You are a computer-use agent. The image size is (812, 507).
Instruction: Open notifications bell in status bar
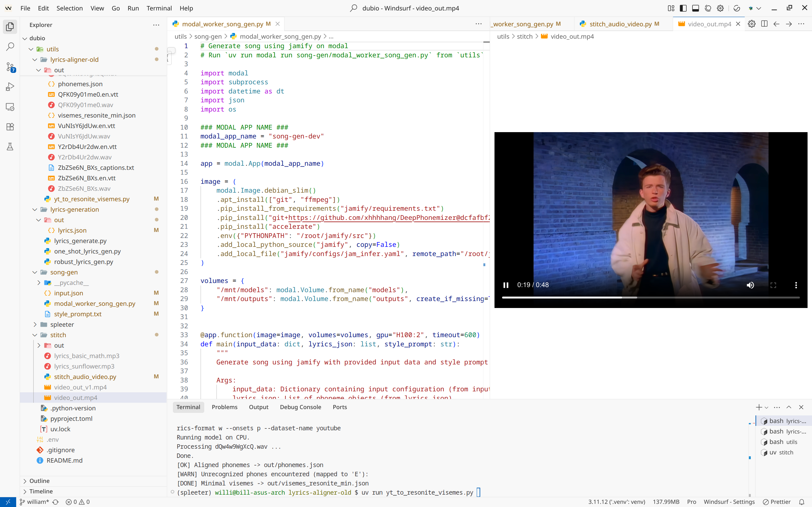pos(802,502)
